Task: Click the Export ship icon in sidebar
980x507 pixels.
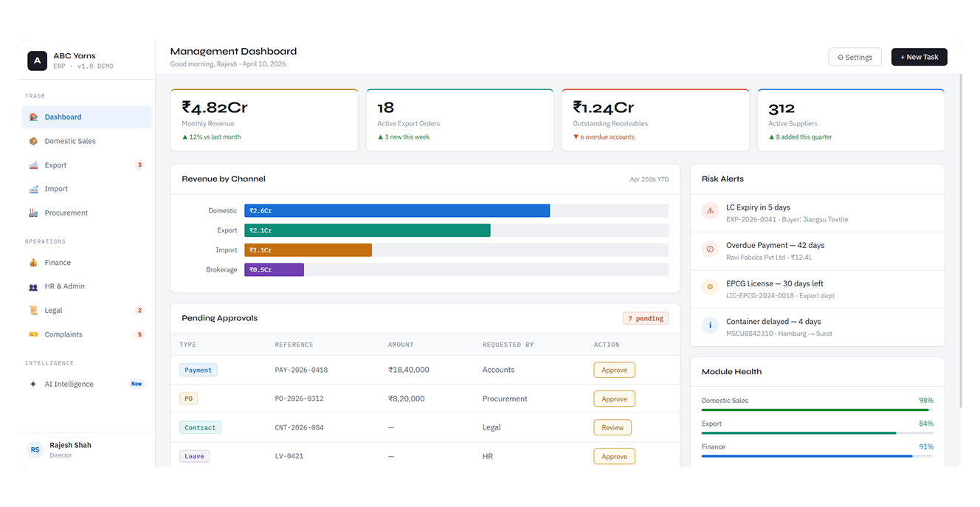Action: [x=33, y=165]
